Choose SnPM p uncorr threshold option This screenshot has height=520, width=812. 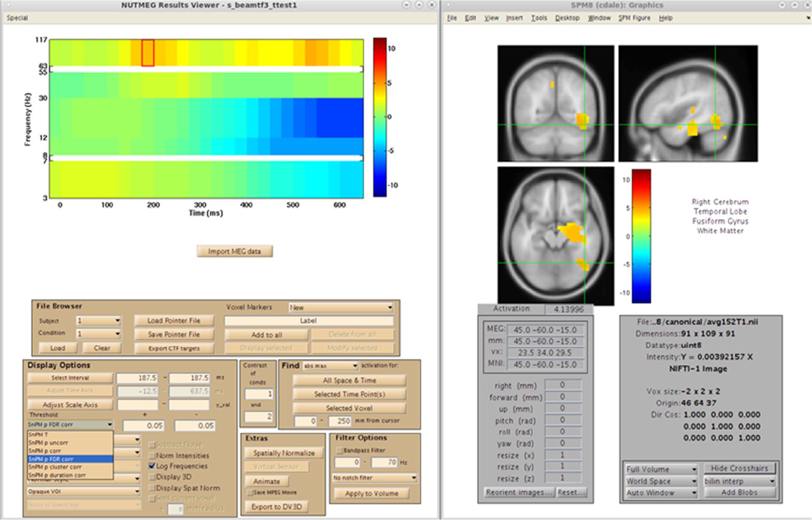[x=71, y=443]
